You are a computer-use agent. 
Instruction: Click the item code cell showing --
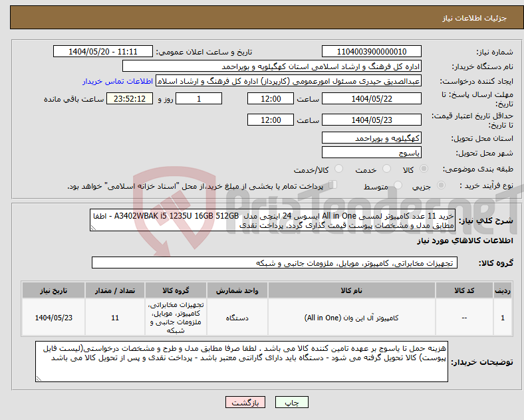tap(464, 318)
